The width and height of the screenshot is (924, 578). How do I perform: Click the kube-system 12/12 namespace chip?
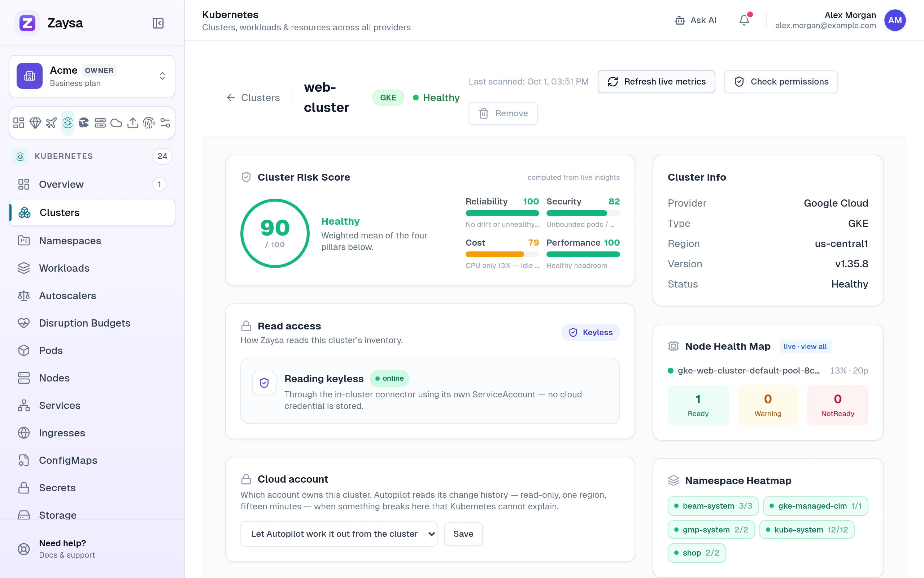[807, 530]
